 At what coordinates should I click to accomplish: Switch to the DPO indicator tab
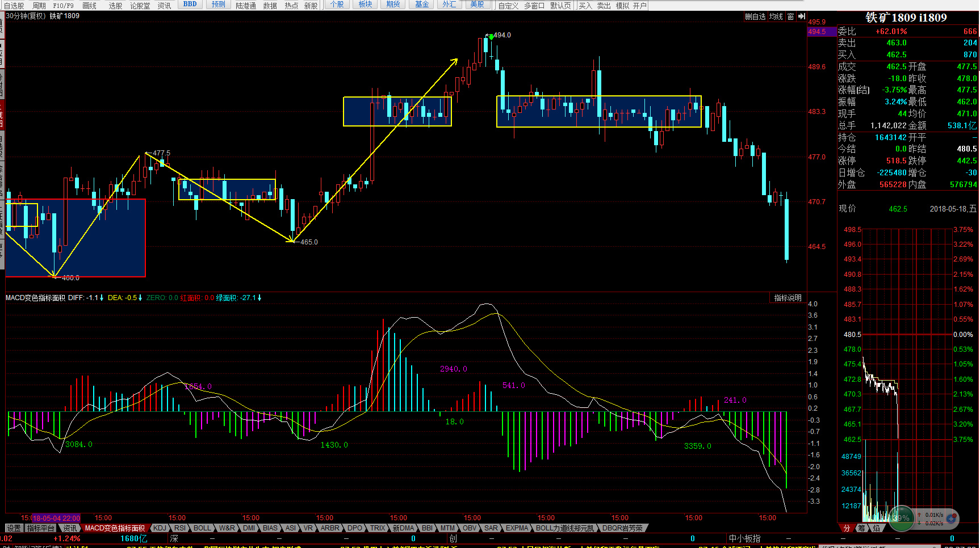355,528
